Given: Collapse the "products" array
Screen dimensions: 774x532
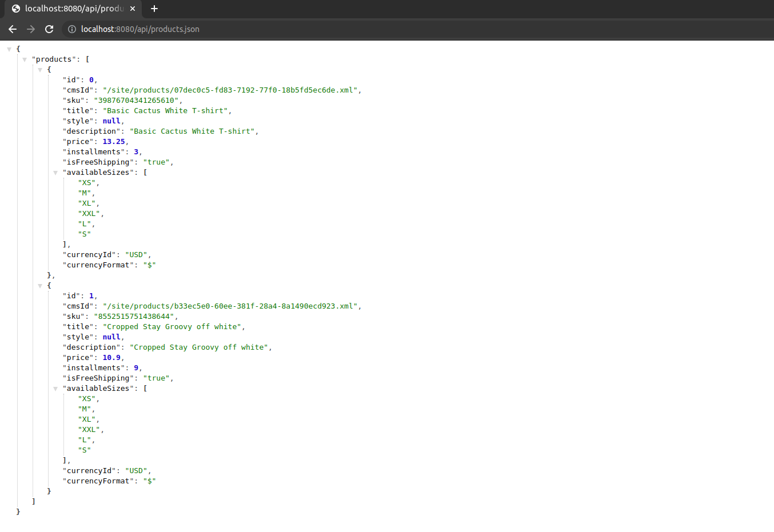Looking at the screenshot, I should tap(25, 59).
